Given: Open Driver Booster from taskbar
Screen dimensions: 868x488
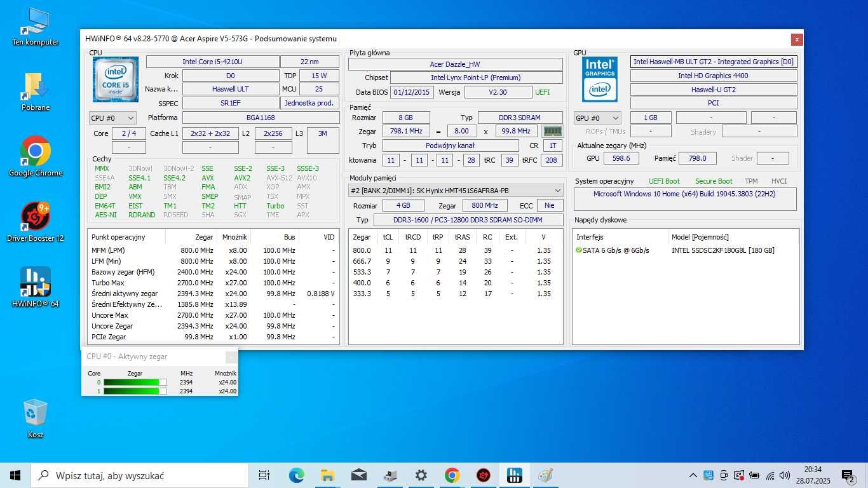Looking at the screenshot, I should click(x=484, y=475).
